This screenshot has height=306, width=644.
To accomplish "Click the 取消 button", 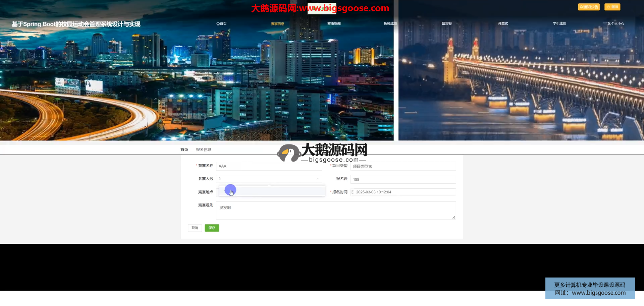I will (195, 228).
